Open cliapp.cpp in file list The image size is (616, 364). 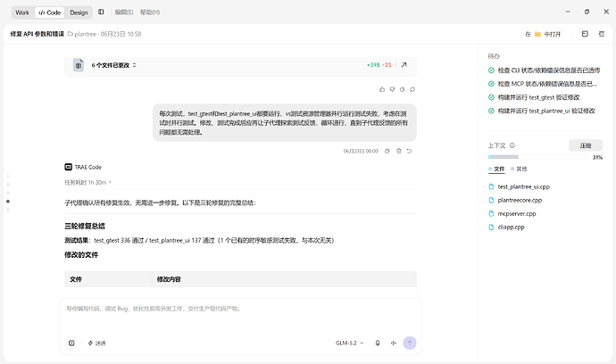[512, 227]
